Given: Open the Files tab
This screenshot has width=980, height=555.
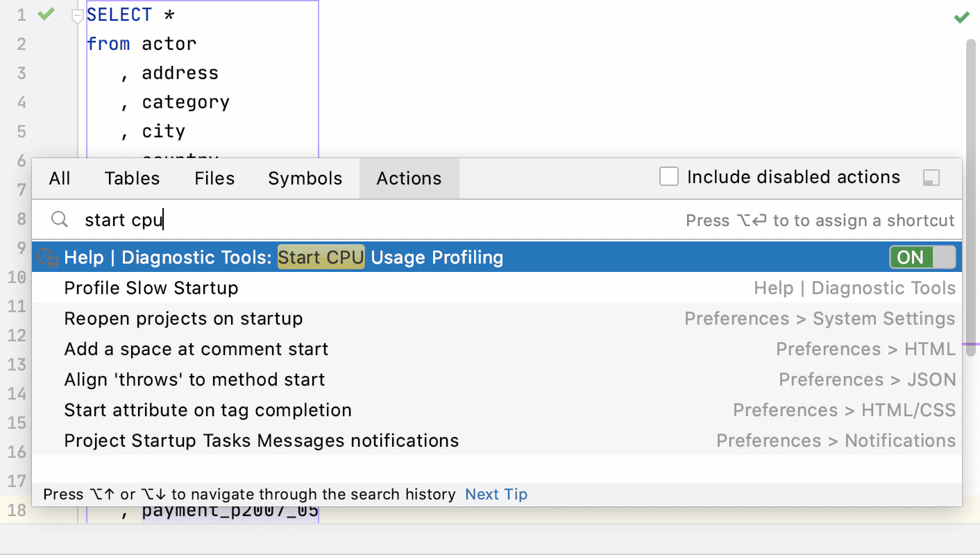Looking at the screenshot, I should (214, 178).
